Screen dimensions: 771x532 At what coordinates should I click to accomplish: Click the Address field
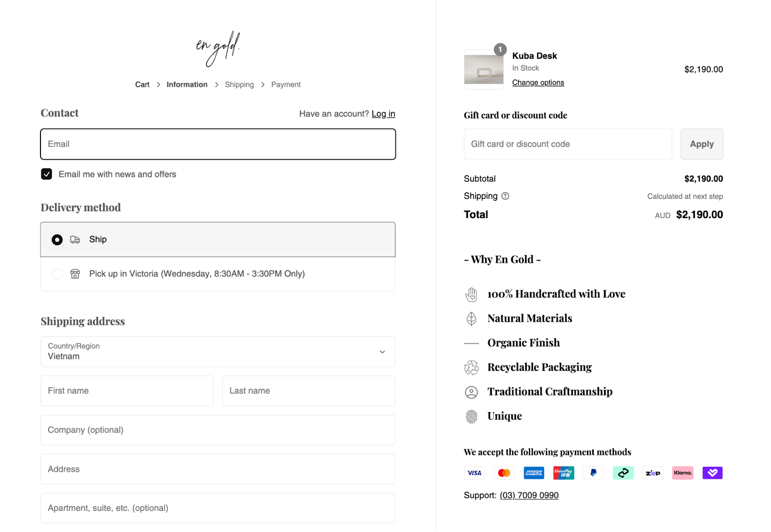218,469
